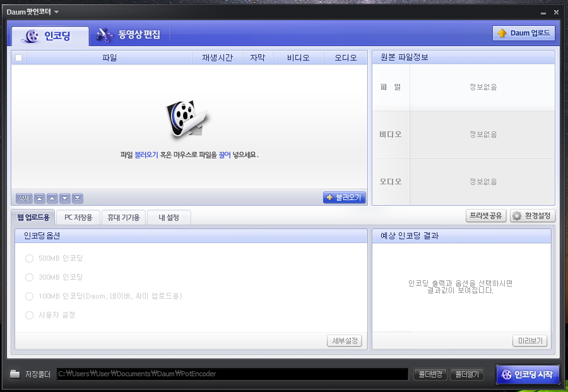Minimize the Daum 팟인코더 window

pyautogui.click(x=543, y=13)
